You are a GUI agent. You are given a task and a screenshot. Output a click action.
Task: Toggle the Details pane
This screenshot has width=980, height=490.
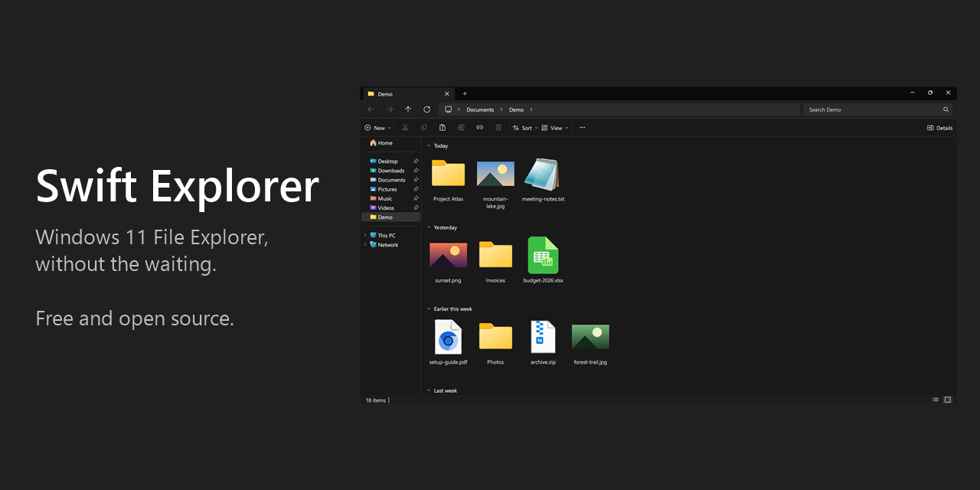(940, 128)
